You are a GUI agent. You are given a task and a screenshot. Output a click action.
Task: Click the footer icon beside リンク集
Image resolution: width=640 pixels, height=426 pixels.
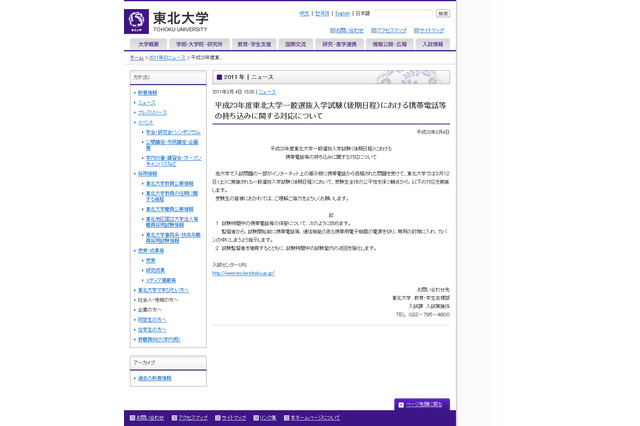(256, 418)
